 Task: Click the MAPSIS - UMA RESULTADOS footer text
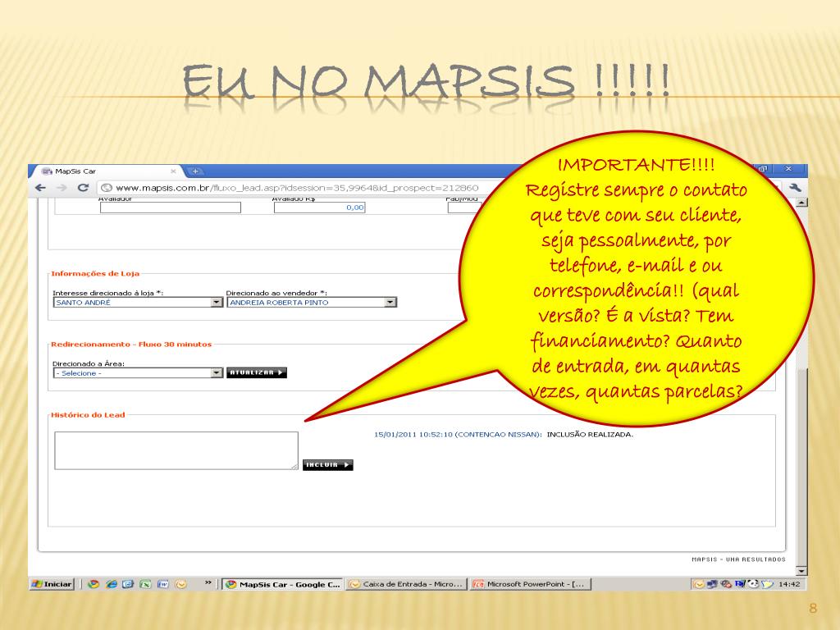[738, 559]
